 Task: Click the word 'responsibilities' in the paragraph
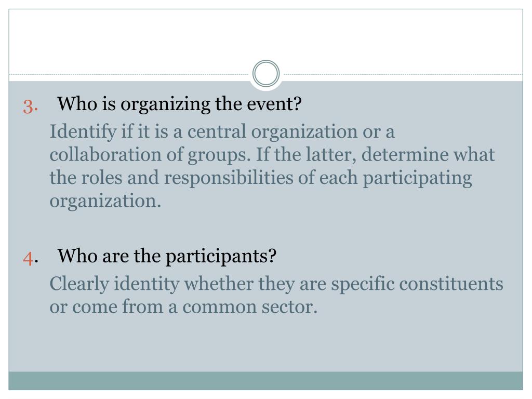click(x=229, y=178)
